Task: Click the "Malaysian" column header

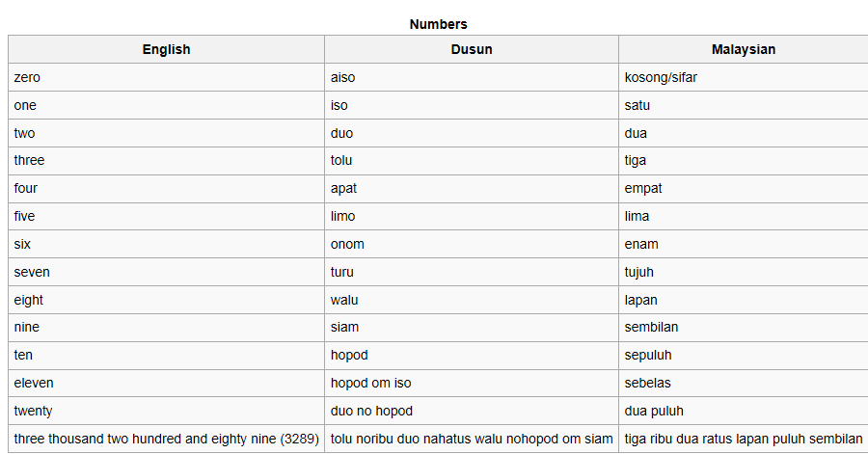Action: click(743, 49)
